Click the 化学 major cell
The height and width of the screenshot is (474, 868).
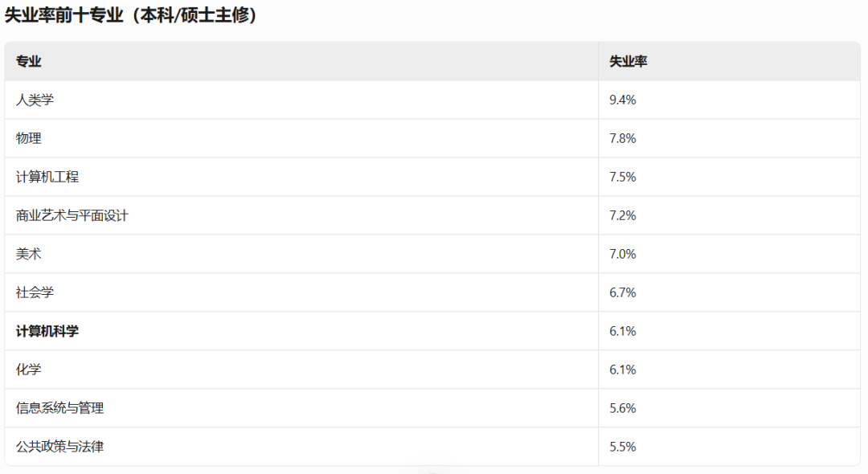point(301,370)
